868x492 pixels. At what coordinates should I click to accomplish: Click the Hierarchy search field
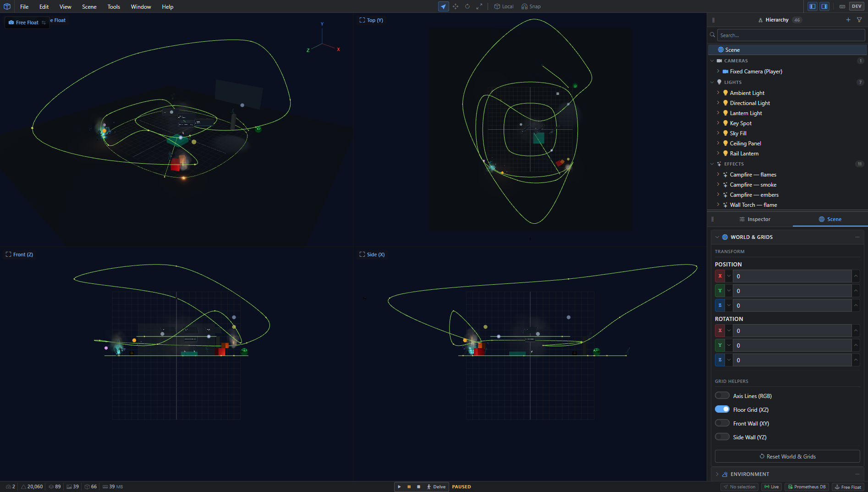[x=791, y=35]
